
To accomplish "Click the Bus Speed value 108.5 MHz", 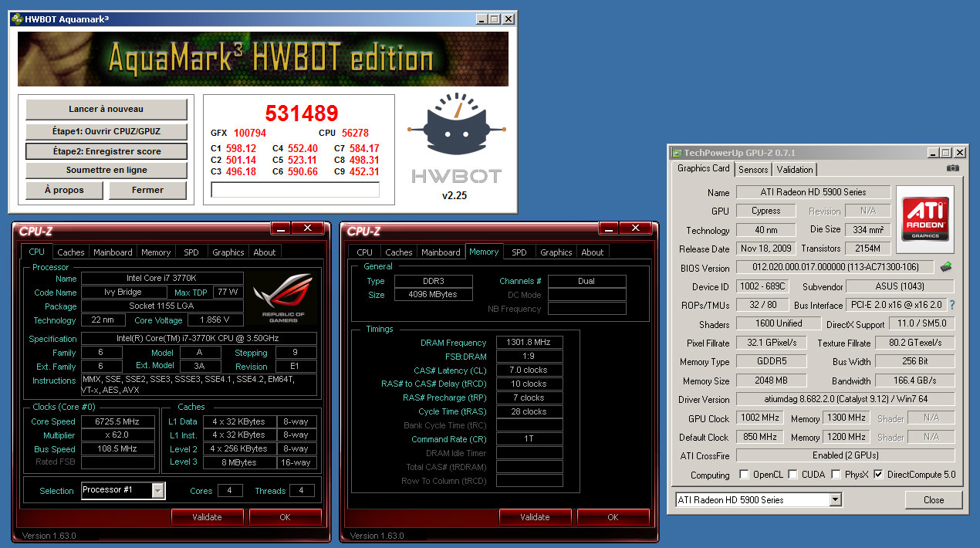I will pos(118,449).
